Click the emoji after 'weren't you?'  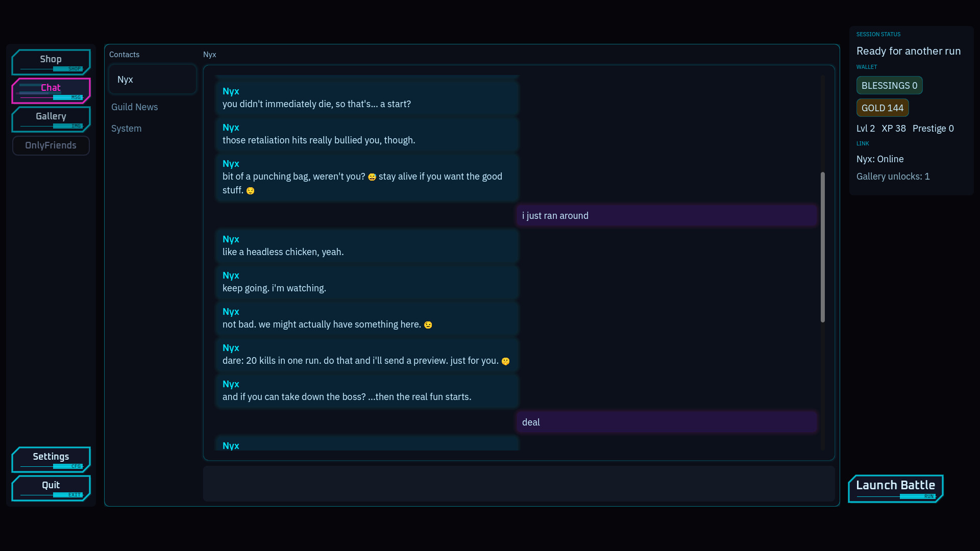(x=372, y=177)
